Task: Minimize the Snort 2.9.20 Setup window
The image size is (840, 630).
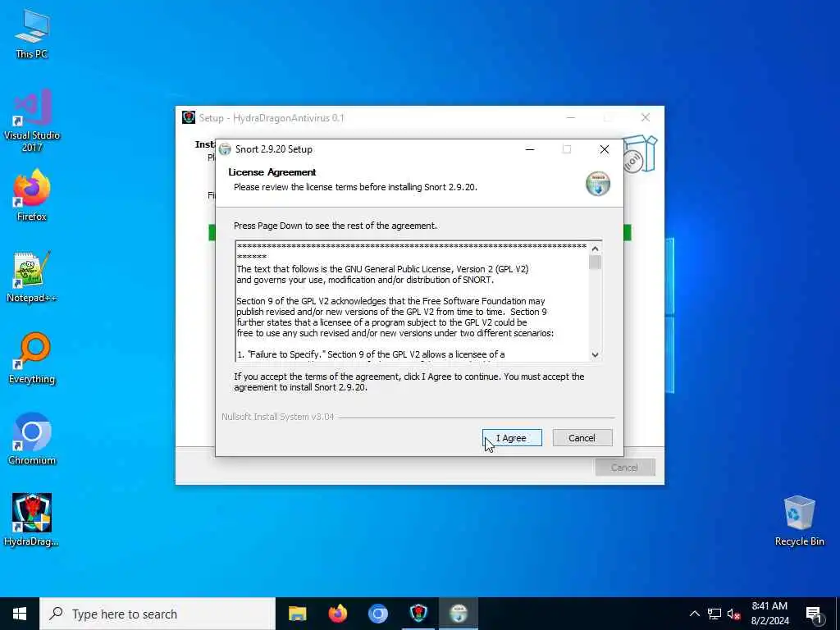Action: 530,149
